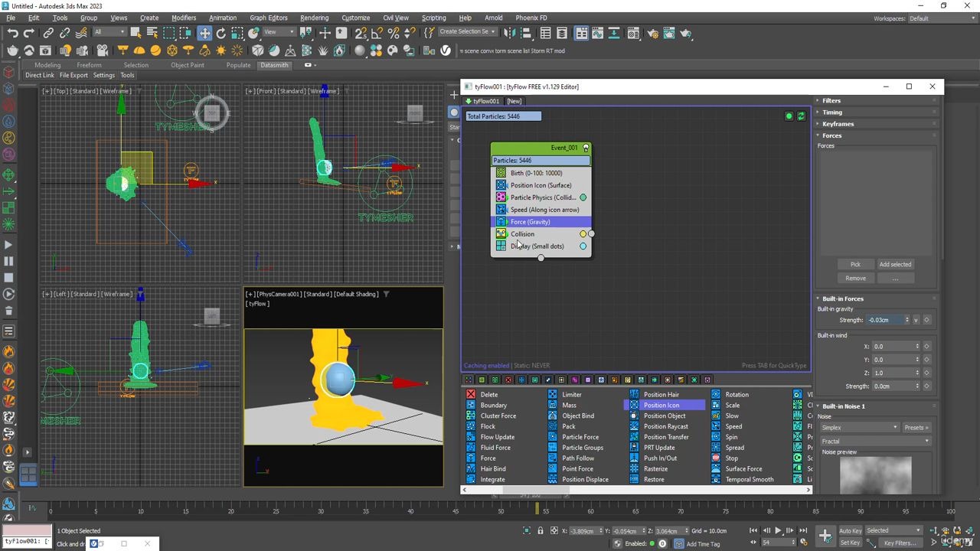Viewport: 980px width, 551px height.
Task: Click the Select by Name list icon
Action: (152, 33)
